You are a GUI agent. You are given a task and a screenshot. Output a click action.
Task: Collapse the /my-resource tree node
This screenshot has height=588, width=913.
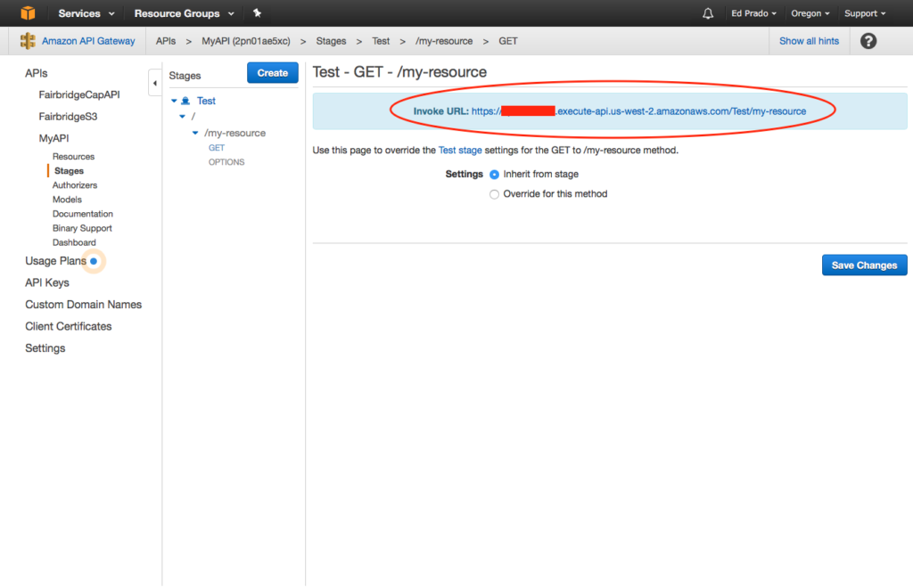pyautogui.click(x=195, y=134)
